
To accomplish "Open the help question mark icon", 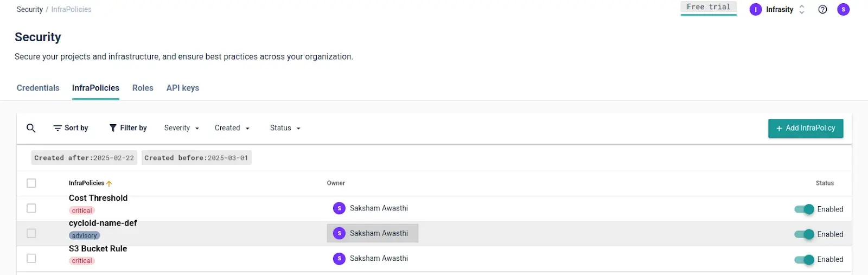I will tap(822, 9).
